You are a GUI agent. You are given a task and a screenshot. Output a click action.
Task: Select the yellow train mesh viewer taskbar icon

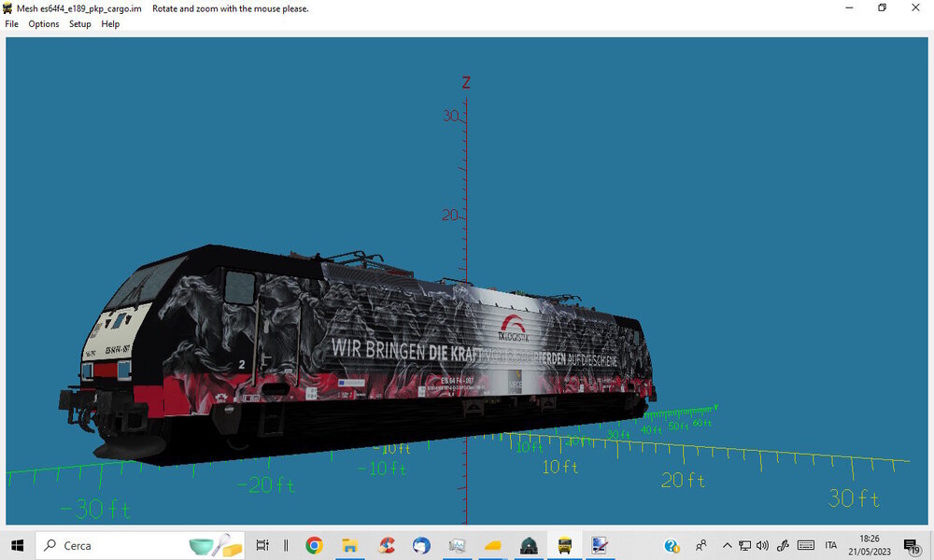(x=565, y=545)
